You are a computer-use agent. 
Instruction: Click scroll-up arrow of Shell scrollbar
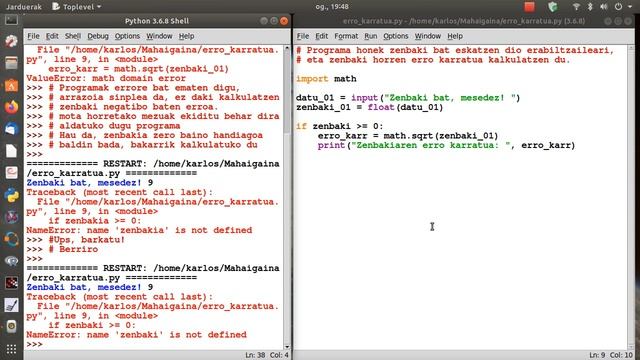click(287, 48)
